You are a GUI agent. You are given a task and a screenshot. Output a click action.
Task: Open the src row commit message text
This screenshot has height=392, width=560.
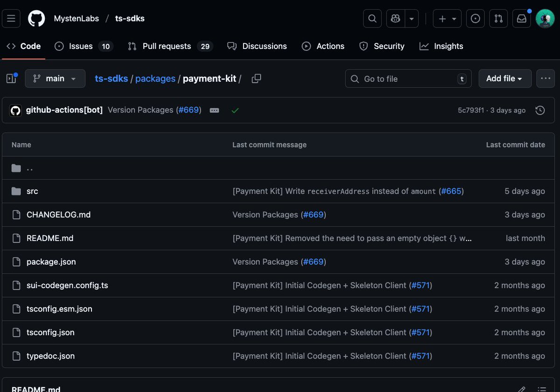(x=334, y=191)
